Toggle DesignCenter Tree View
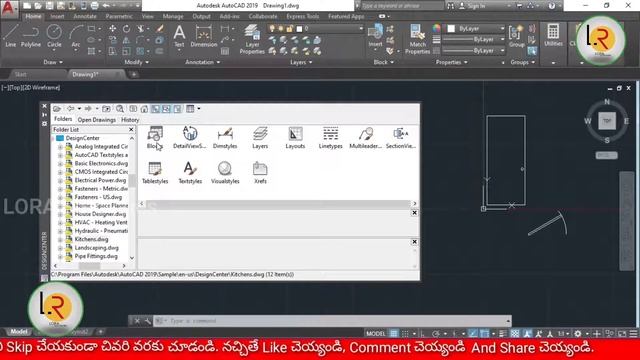 pos(155,109)
